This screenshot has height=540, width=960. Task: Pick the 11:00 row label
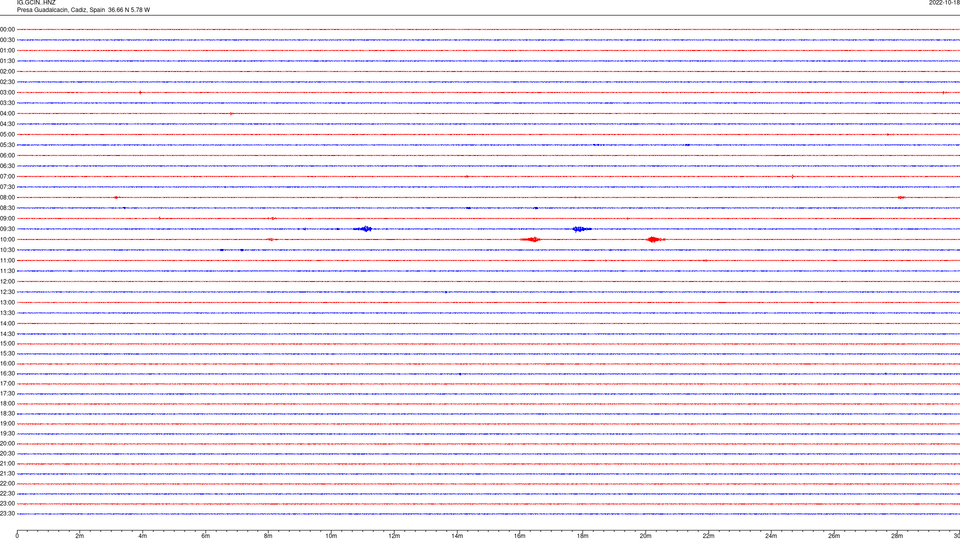tap(7, 260)
